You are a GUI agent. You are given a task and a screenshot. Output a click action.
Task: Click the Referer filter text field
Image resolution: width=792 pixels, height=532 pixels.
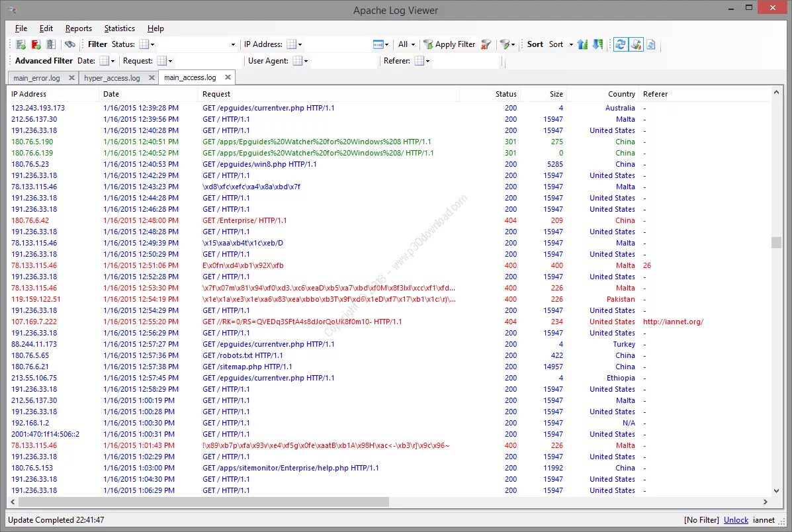pyautogui.click(x=465, y=61)
